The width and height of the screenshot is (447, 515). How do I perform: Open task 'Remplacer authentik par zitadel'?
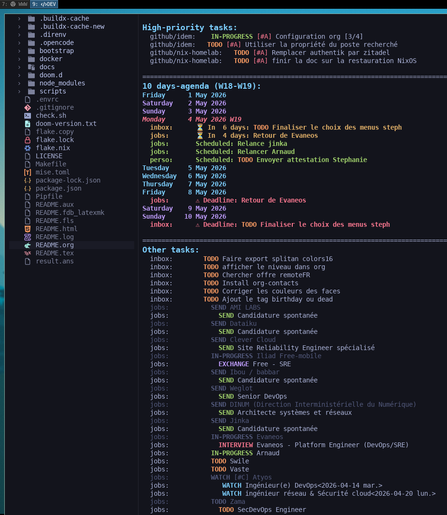click(330, 53)
